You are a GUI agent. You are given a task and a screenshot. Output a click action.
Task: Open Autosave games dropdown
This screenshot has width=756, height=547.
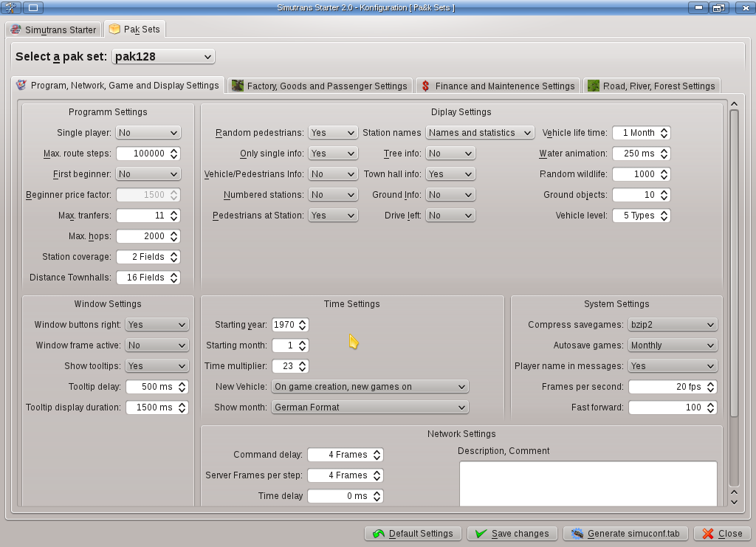pos(673,345)
